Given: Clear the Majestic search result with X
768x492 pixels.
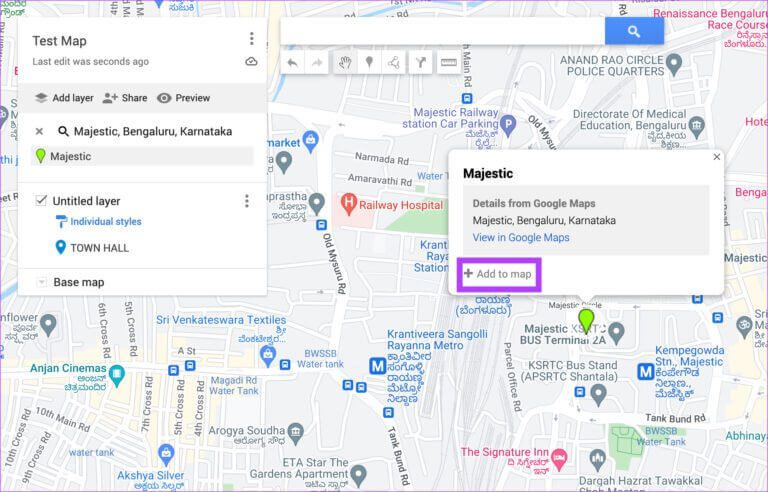Looking at the screenshot, I should 39,131.
